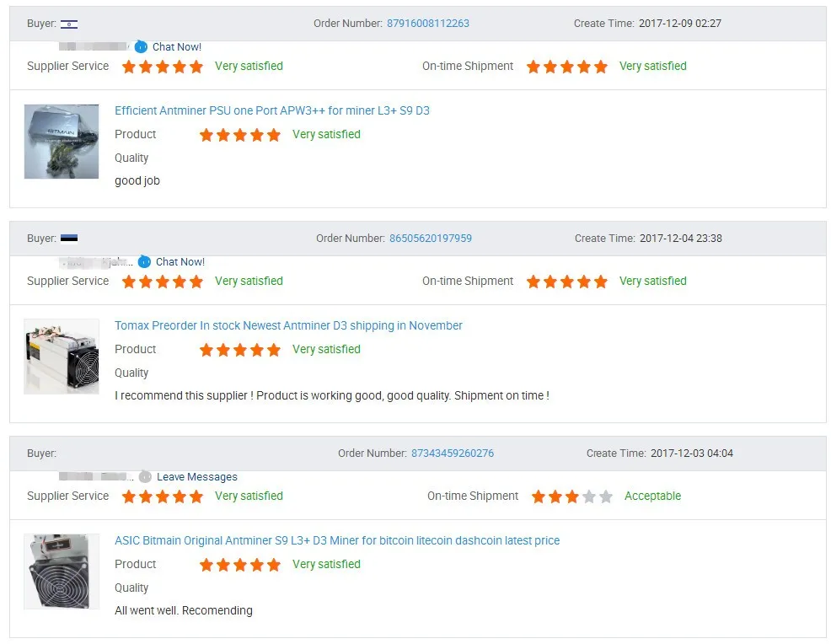
Task: Open ASIC Bitmain Original Antminer S9 link
Action: pyautogui.click(x=337, y=540)
